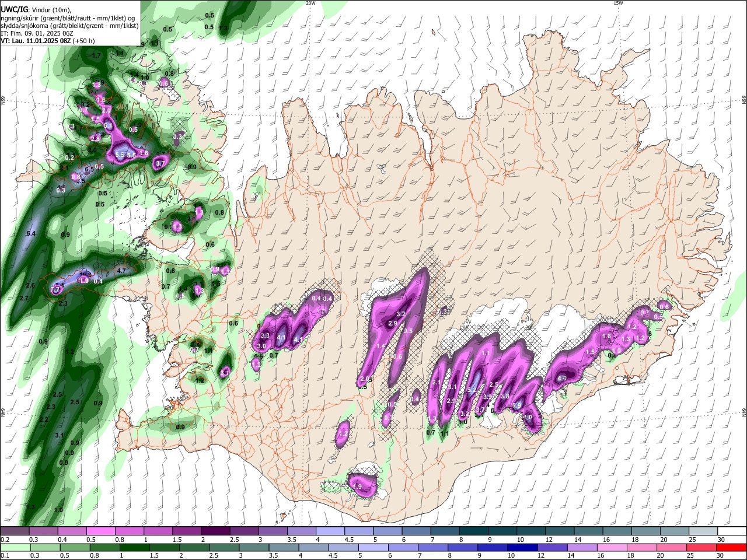Select the darkest purple 2 snow legend swatch
Viewport: 747px width, 560px height.
(215, 531)
